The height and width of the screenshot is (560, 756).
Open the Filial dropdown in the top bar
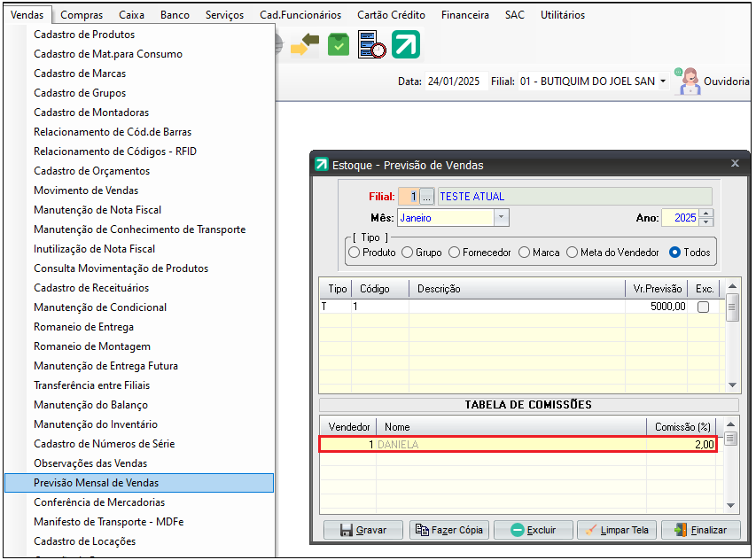coord(662,82)
